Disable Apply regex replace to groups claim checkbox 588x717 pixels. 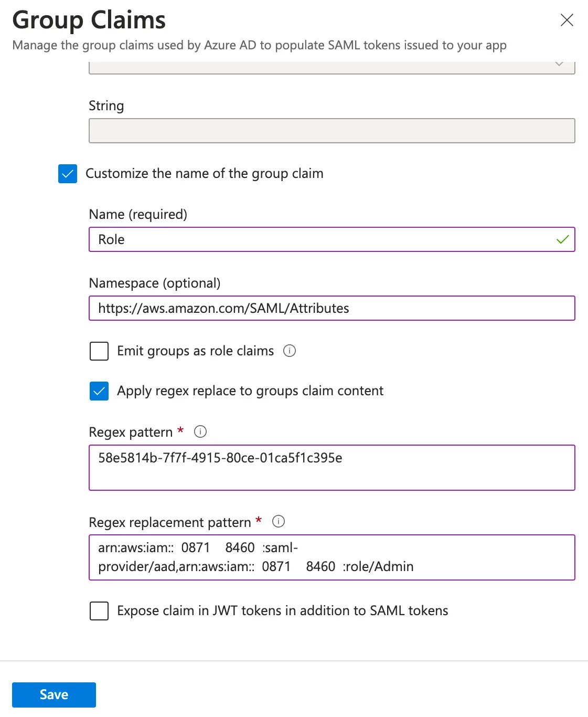coord(99,391)
